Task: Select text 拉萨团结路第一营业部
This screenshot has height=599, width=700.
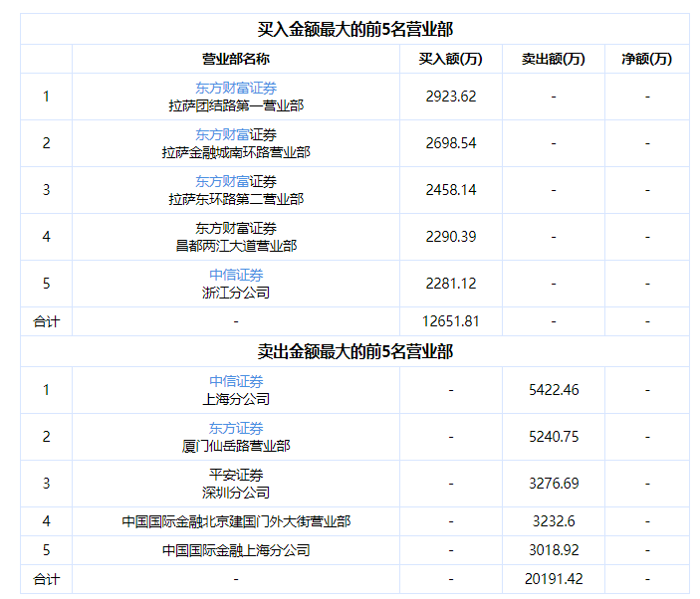Action: click(x=236, y=105)
